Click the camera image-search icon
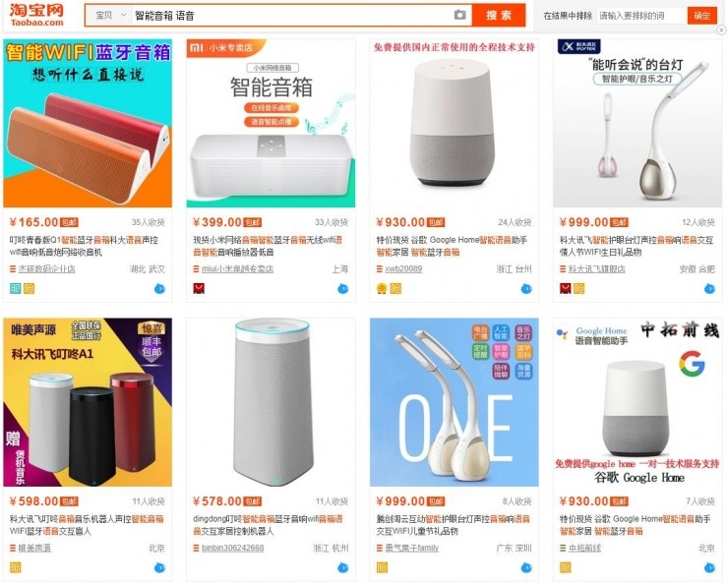The height and width of the screenshot is (585, 728). click(459, 16)
